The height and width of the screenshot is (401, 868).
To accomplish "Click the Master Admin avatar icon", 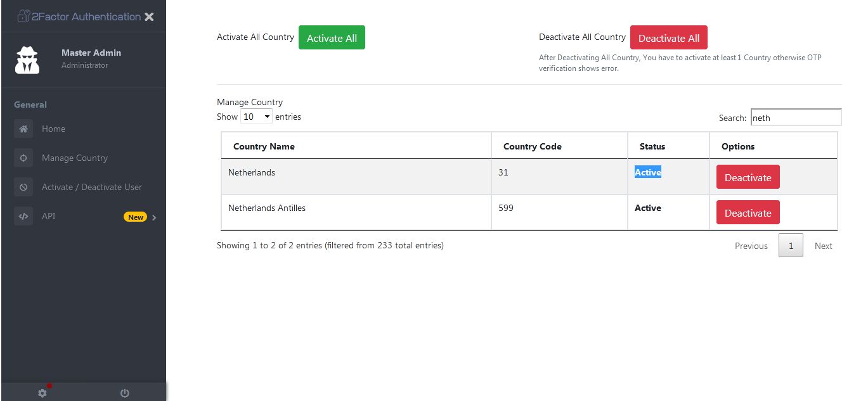I will (27, 59).
